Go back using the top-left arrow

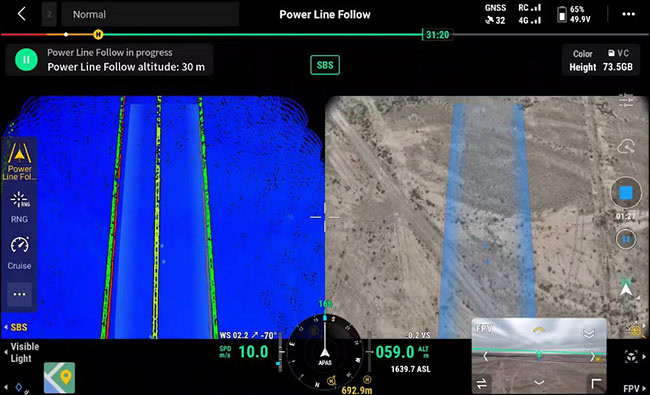click(x=22, y=14)
